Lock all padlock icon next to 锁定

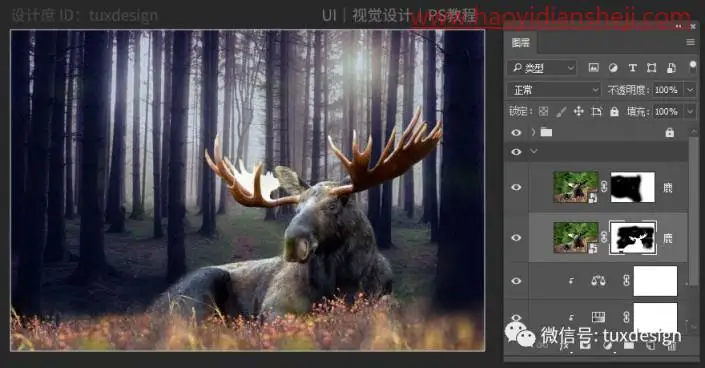(x=614, y=112)
